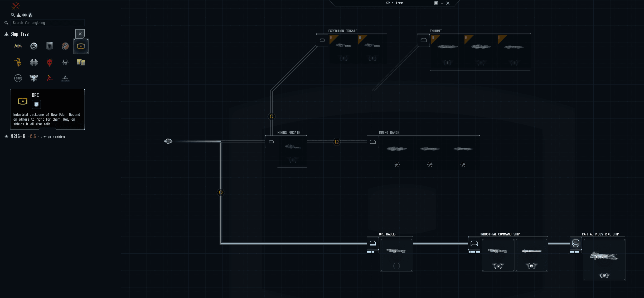Click the magnifier icon in top icon row
The height and width of the screenshot is (298, 644).
13,15
